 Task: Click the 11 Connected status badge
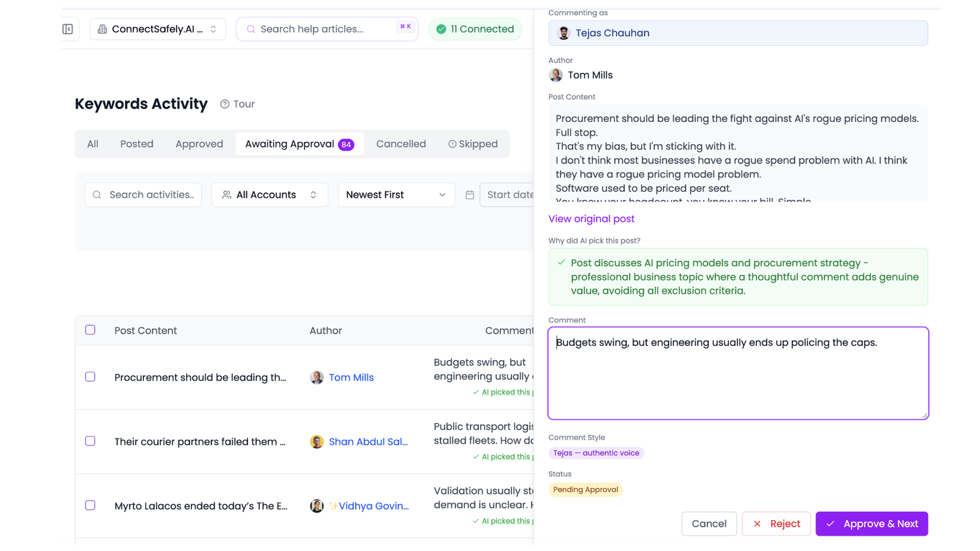[x=475, y=29]
